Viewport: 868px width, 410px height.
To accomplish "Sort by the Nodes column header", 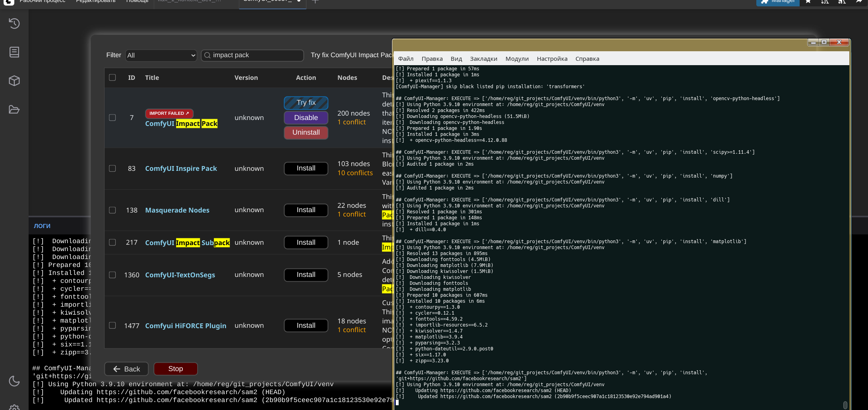I will tap(347, 77).
